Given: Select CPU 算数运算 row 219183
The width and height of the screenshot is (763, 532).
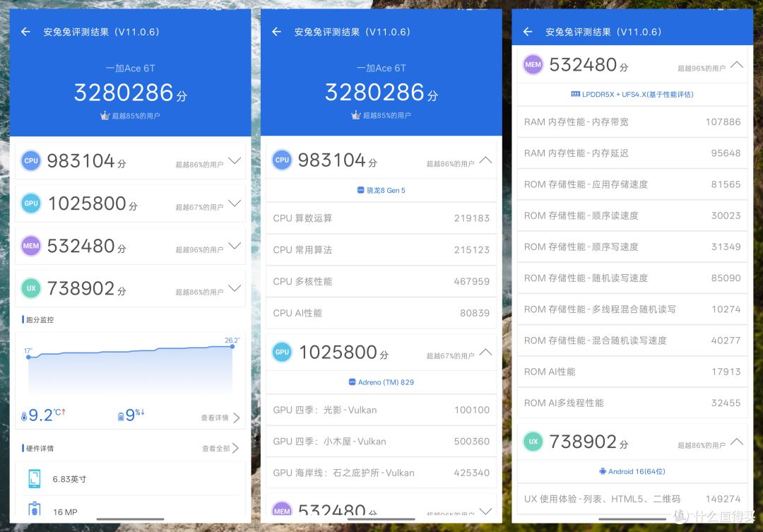Looking at the screenshot, I should point(381,218).
